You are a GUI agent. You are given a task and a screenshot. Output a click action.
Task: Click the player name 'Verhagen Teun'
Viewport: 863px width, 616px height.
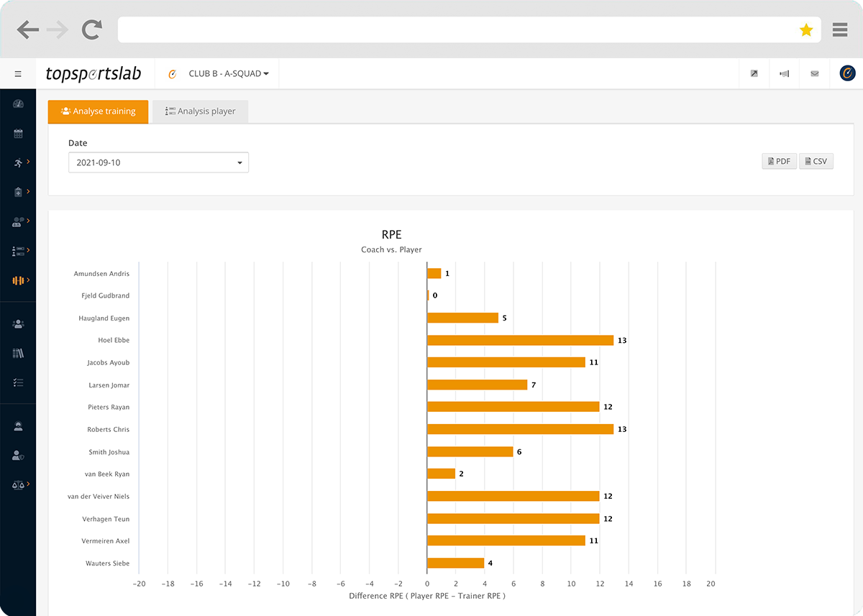[x=107, y=519]
